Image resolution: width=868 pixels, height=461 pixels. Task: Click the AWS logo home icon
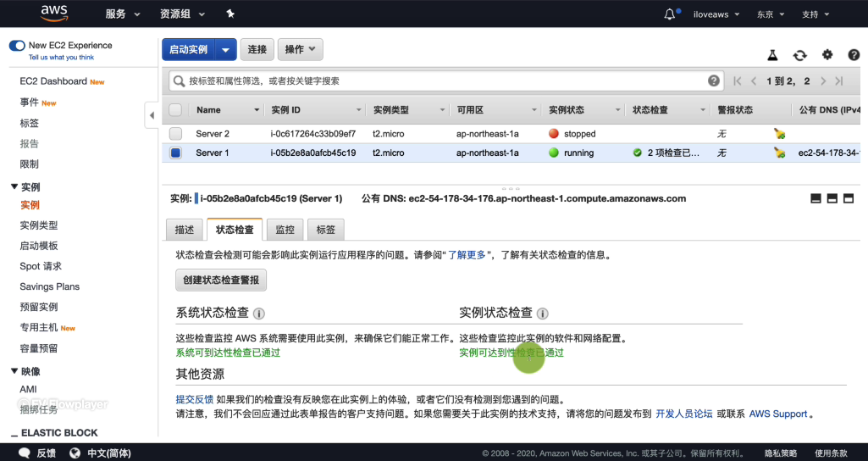54,14
